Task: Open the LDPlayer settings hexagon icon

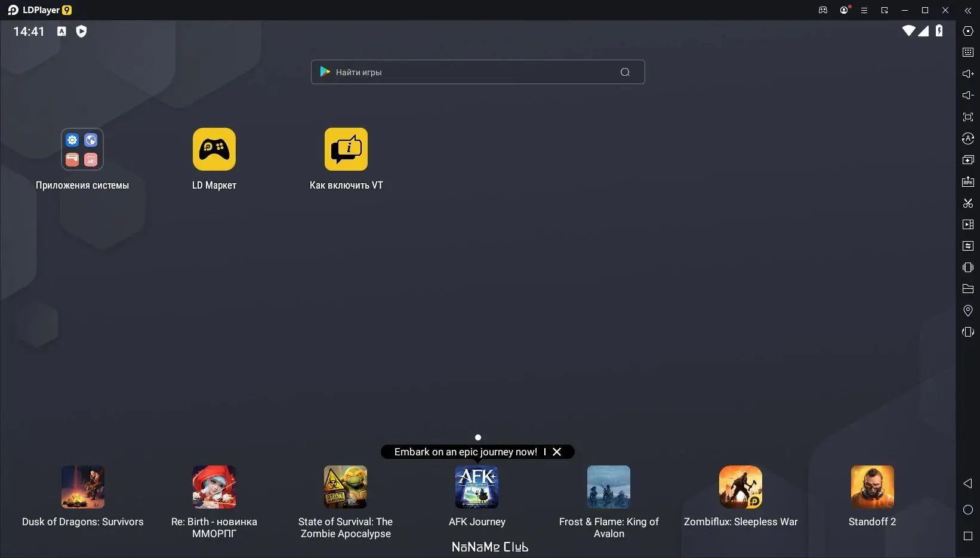Action: (x=968, y=31)
